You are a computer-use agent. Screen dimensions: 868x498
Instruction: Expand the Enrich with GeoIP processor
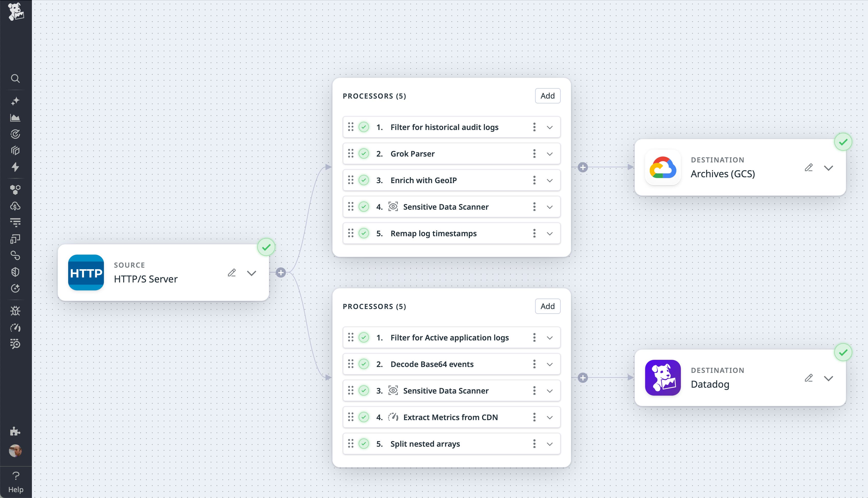(550, 180)
